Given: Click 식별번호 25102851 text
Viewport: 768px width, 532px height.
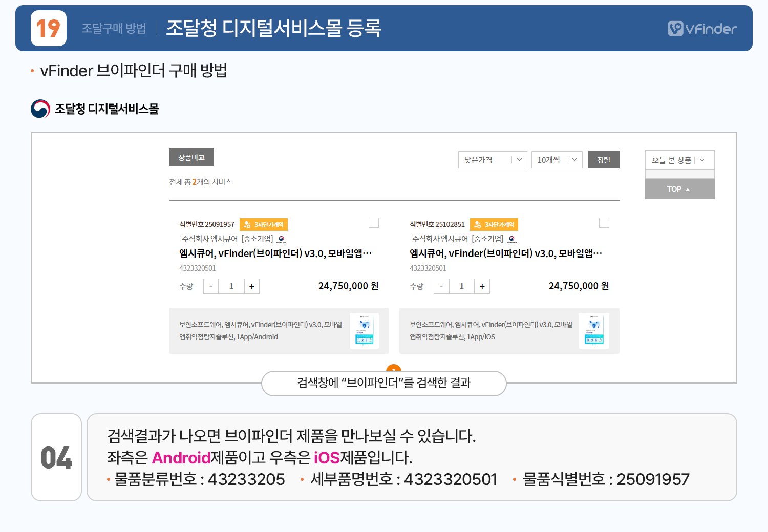Looking at the screenshot, I should coord(437,224).
